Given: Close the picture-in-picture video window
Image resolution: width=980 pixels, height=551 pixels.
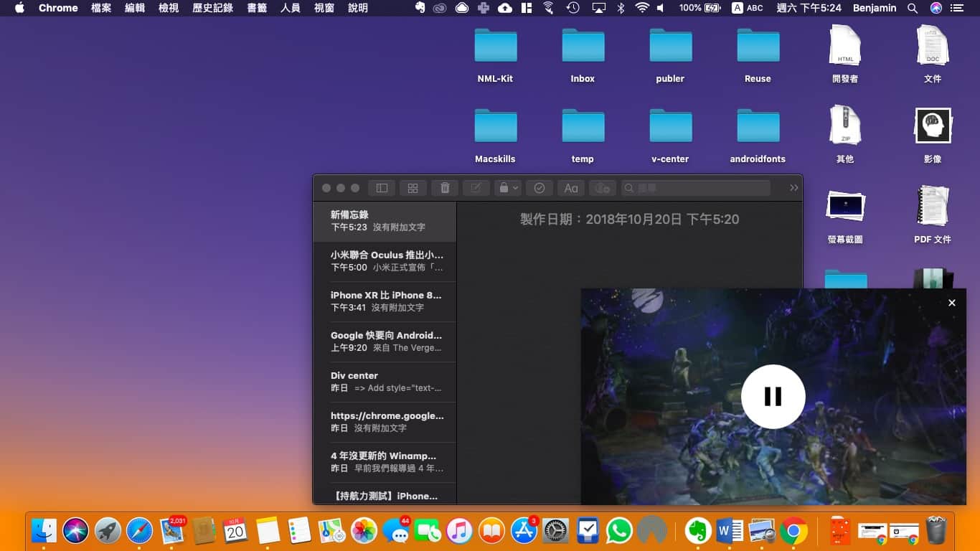Looking at the screenshot, I should 952,303.
